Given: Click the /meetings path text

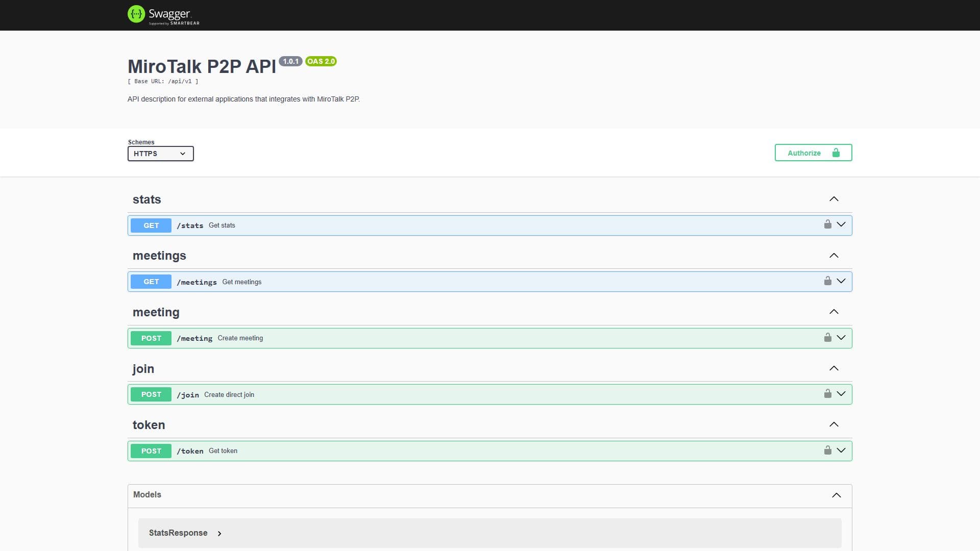Looking at the screenshot, I should tap(197, 282).
